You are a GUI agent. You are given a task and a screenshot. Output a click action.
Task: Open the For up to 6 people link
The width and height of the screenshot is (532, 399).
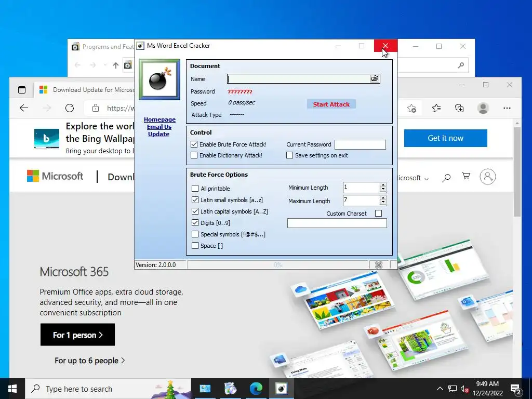(x=89, y=361)
